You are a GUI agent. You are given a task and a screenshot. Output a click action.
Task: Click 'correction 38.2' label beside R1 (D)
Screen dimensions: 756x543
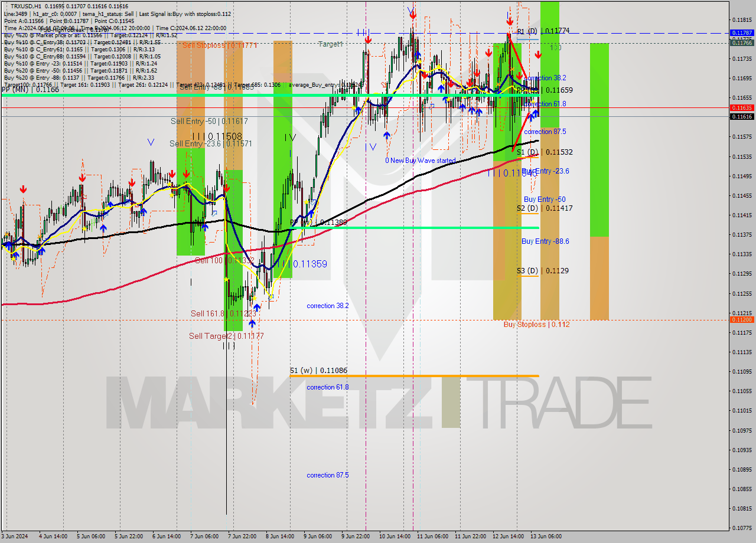(545, 78)
